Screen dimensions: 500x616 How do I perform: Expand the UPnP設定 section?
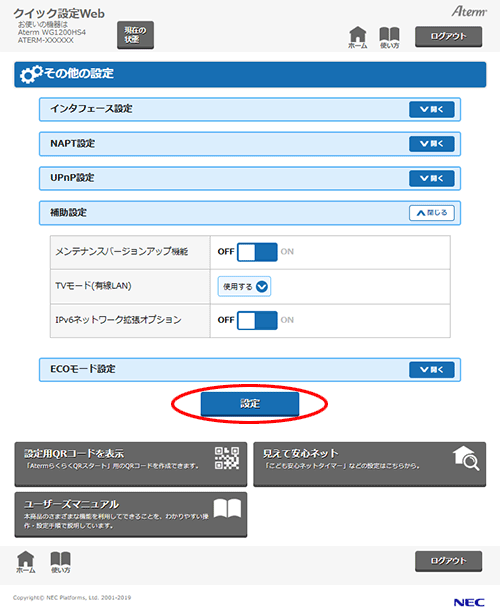tap(432, 178)
